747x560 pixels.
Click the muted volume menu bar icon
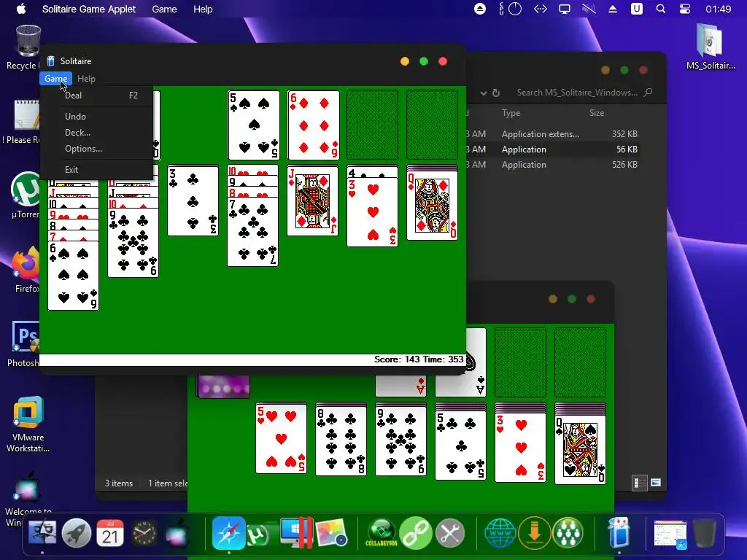point(589,9)
